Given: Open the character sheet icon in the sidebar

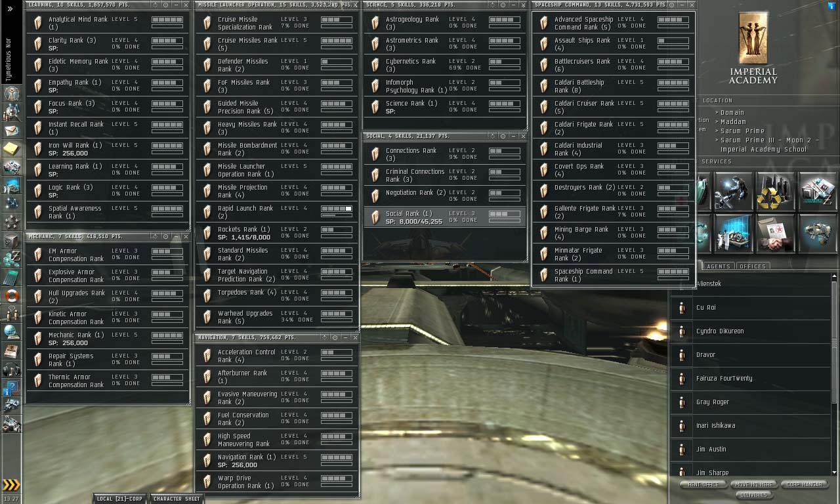Looking at the screenshot, I should point(12,93).
